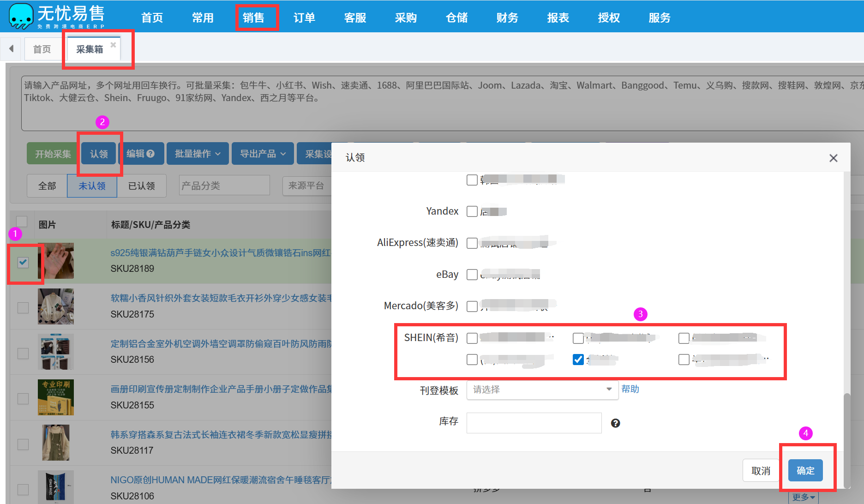Open the bracelet product thumbnail for SKU28189

tap(56, 261)
